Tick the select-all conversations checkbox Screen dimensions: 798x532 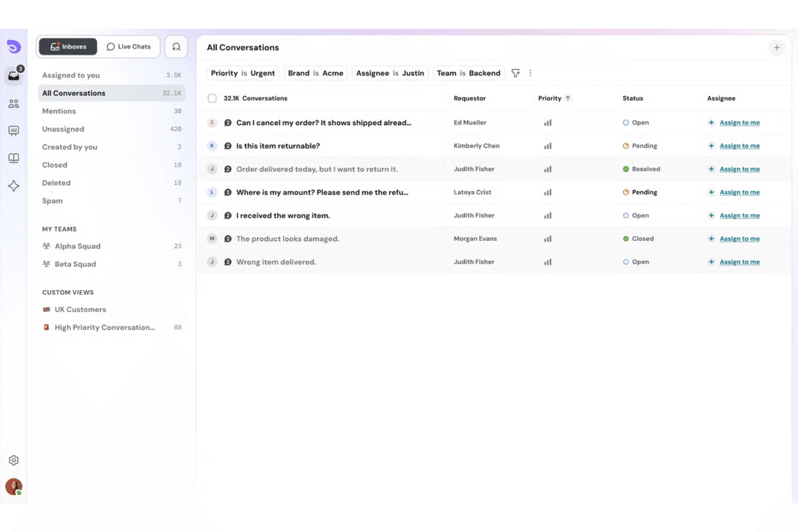coord(212,99)
